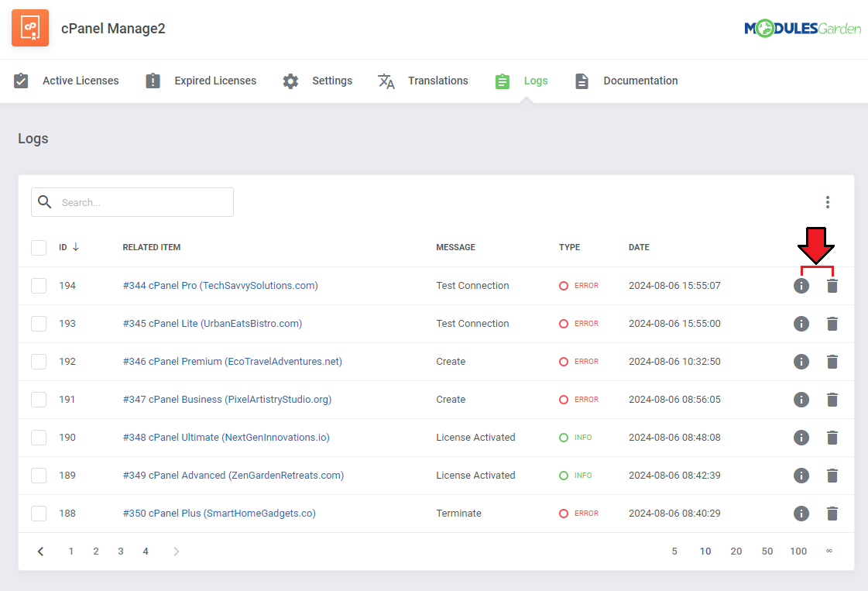Click the Documentation page icon
Image resolution: width=868 pixels, height=591 pixels.
582,81
